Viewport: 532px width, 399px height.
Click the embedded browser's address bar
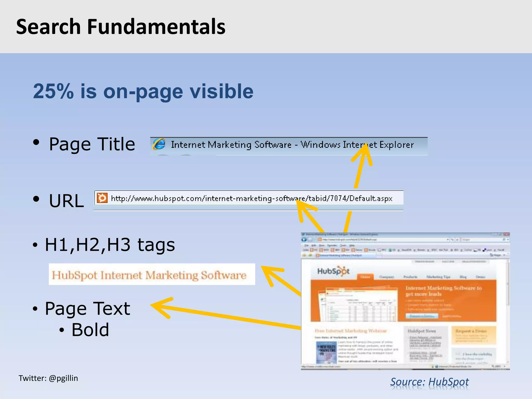pos(383,240)
